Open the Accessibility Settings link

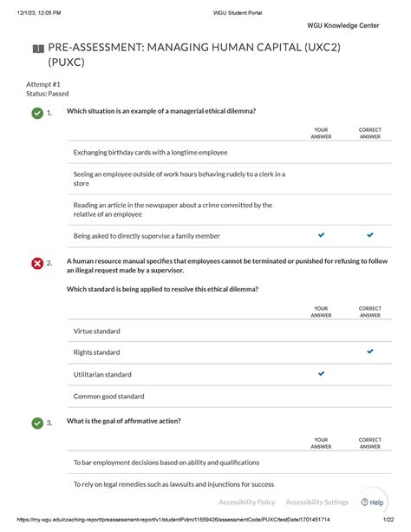coord(317,502)
